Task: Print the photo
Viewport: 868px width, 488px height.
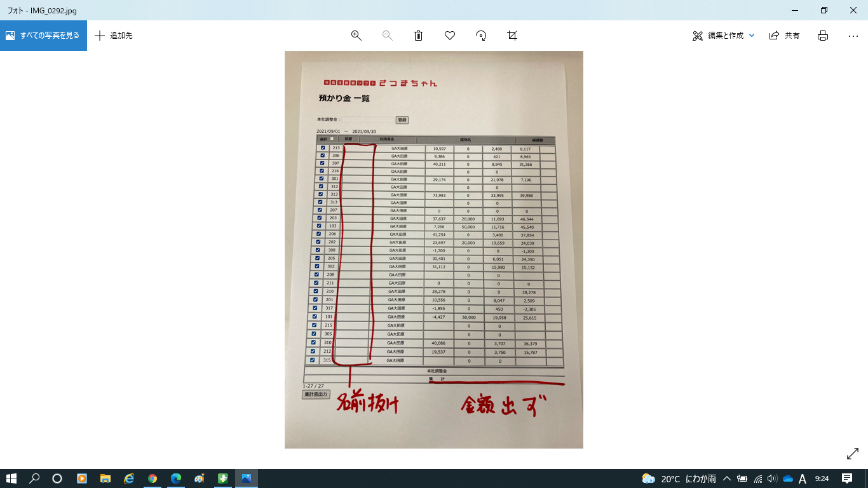Action: click(823, 36)
